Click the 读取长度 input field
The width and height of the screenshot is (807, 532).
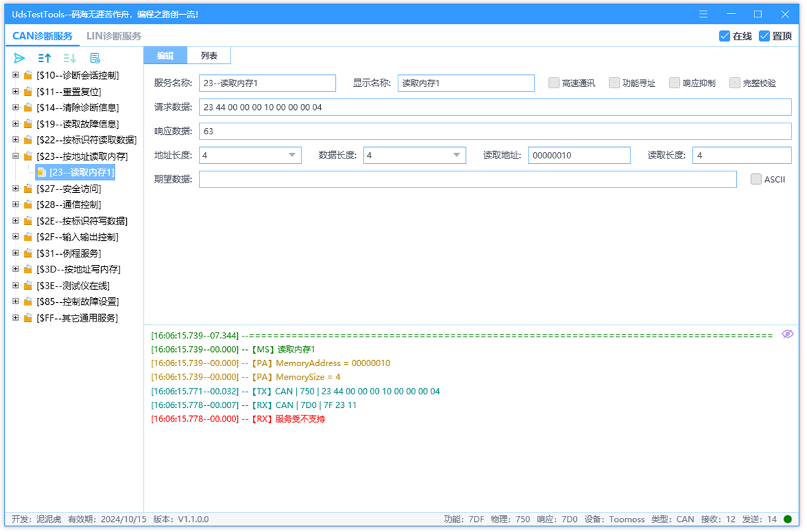[742, 155]
